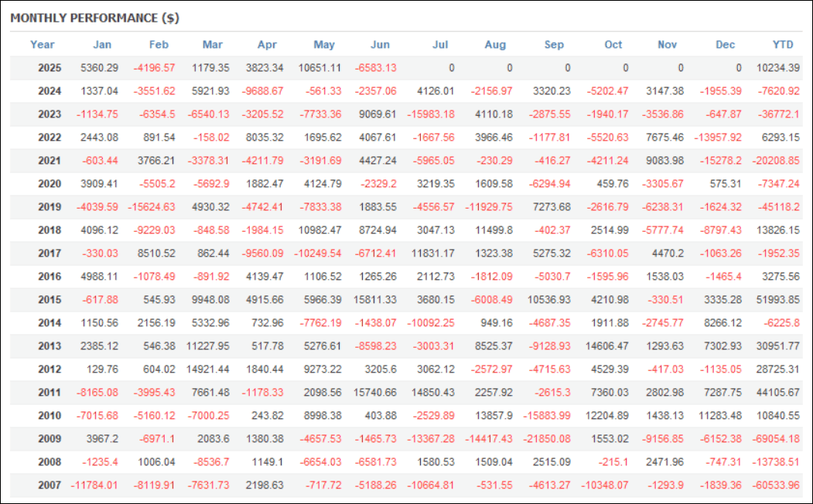813x504 pixels.
Task: Select the 2022 year row label
Action: tap(50, 138)
